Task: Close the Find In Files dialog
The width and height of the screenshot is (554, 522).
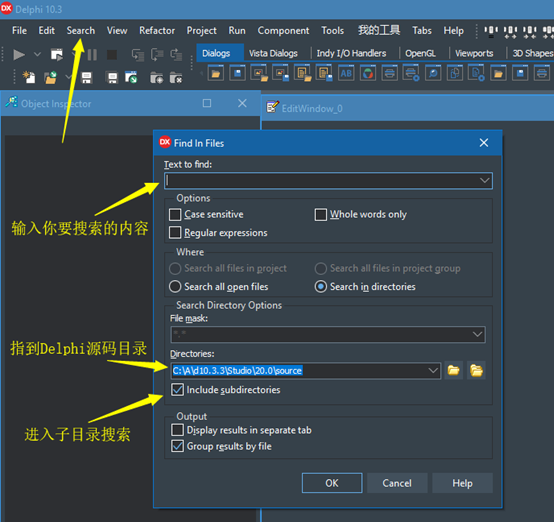Action: (x=484, y=143)
